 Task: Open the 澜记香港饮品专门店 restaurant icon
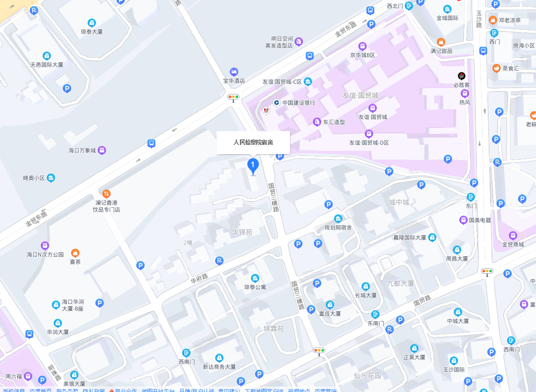pyautogui.click(x=106, y=194)
